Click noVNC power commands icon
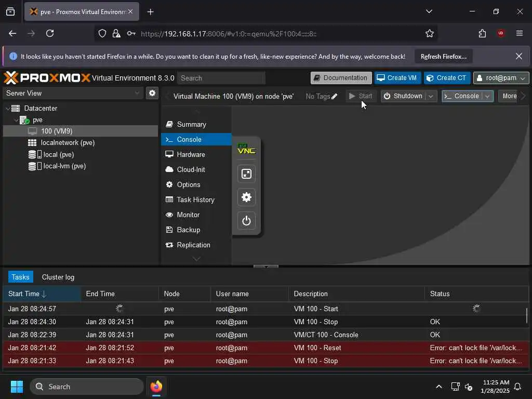532x399 pixels. coord(246,221)
